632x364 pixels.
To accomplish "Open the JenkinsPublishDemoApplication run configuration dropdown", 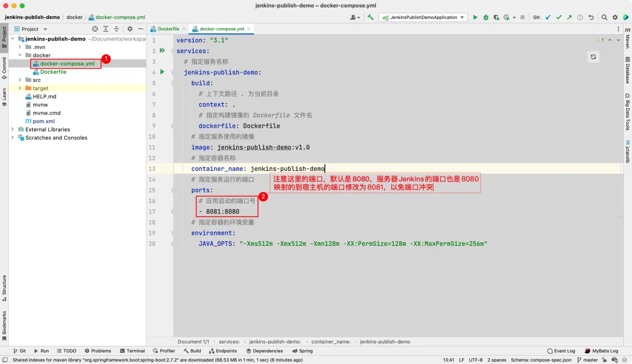I will (x=423, y=18).
